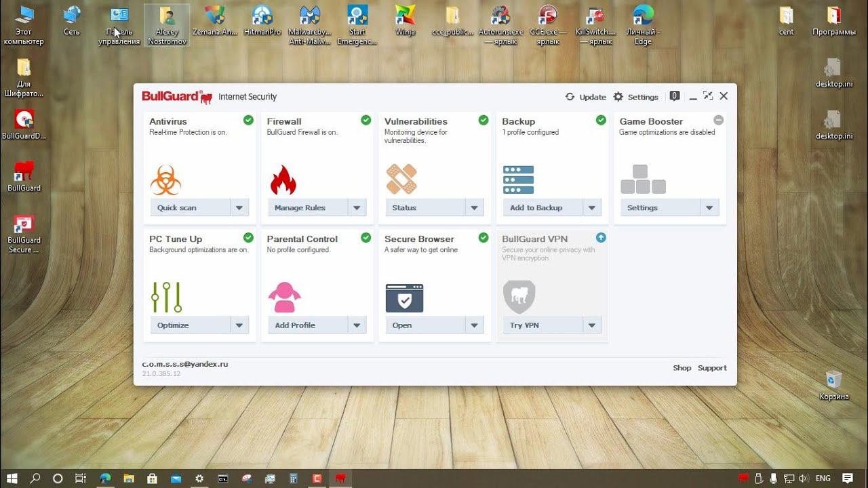868x488 pixels.
Task: Select the Программы folder on the desktop
Action: pos(834,22)
